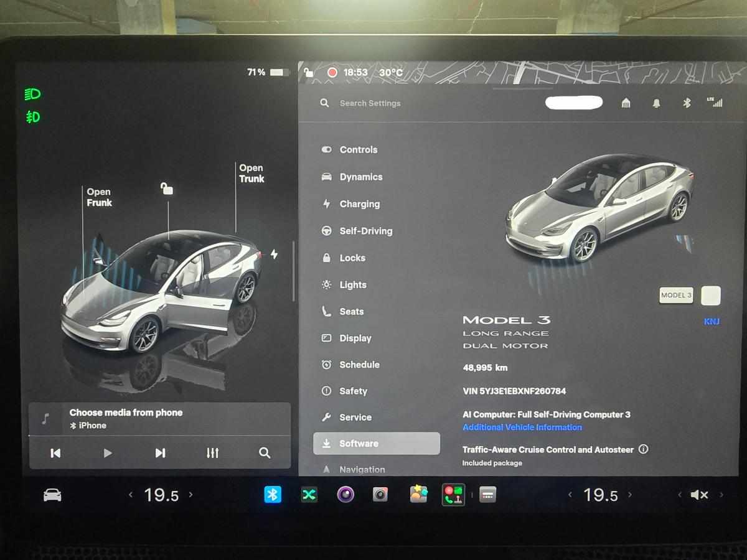Tap the charge port lightning bolt icon
This screenshot has height=560, width=747.
274,254
